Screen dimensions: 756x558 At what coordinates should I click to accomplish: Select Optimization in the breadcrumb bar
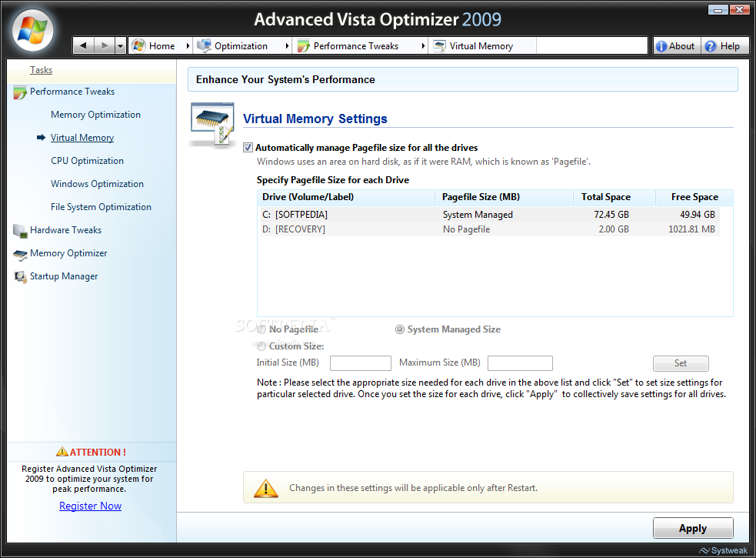(x=241, y=46)
